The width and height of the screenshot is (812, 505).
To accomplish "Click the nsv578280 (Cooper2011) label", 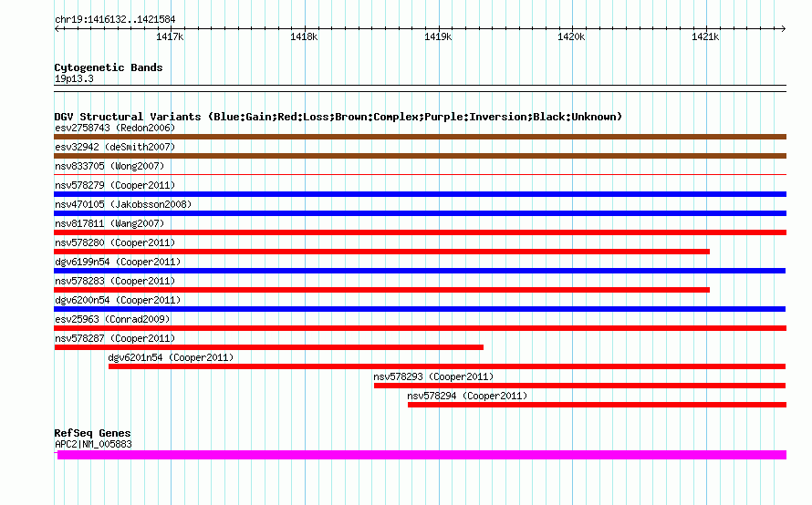I will (x=115, y=242).
